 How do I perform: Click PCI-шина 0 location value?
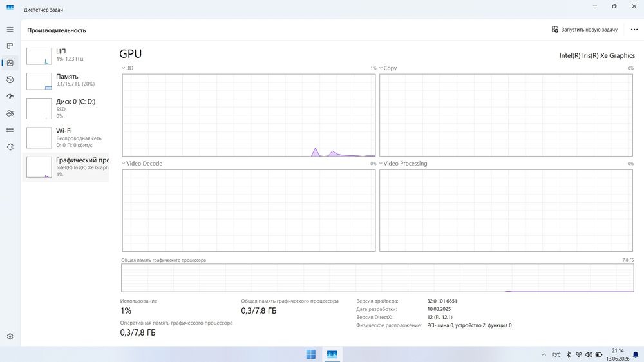469,325
